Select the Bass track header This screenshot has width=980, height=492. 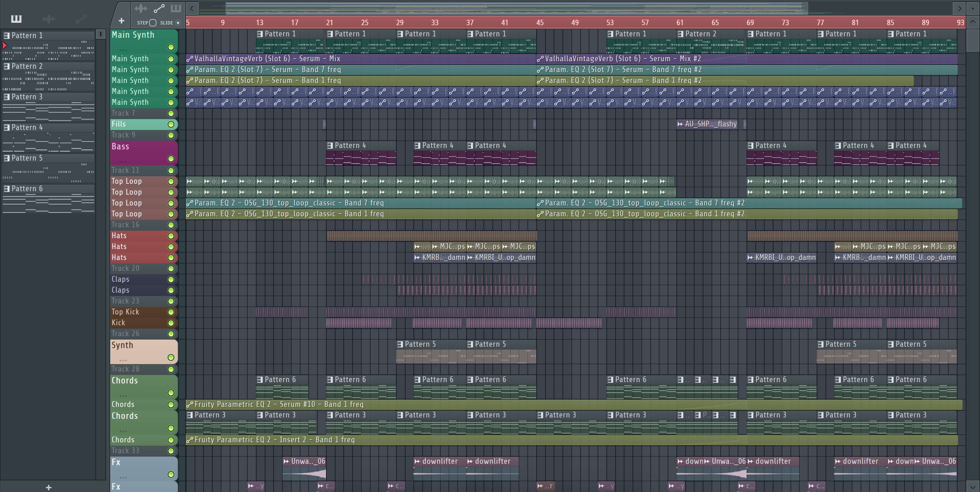coord(144,152)
